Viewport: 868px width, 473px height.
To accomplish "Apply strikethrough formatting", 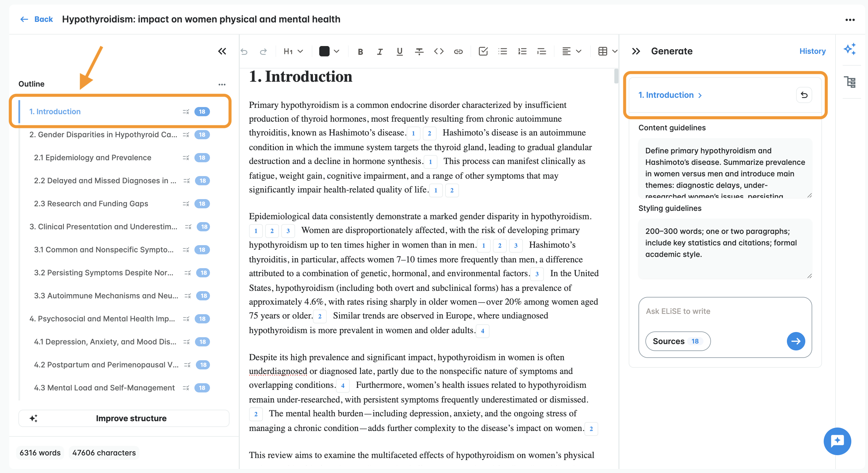I will click(x=419, y=51).
